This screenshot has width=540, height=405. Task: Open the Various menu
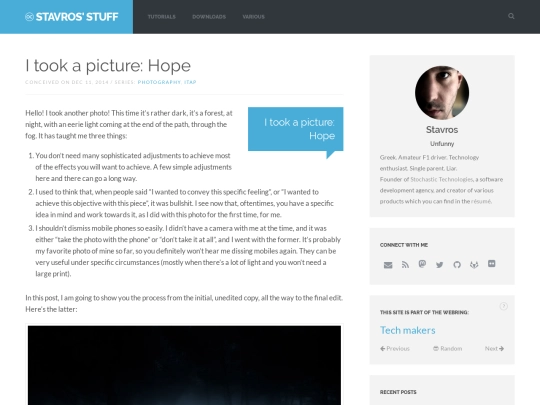coord(253,17)
